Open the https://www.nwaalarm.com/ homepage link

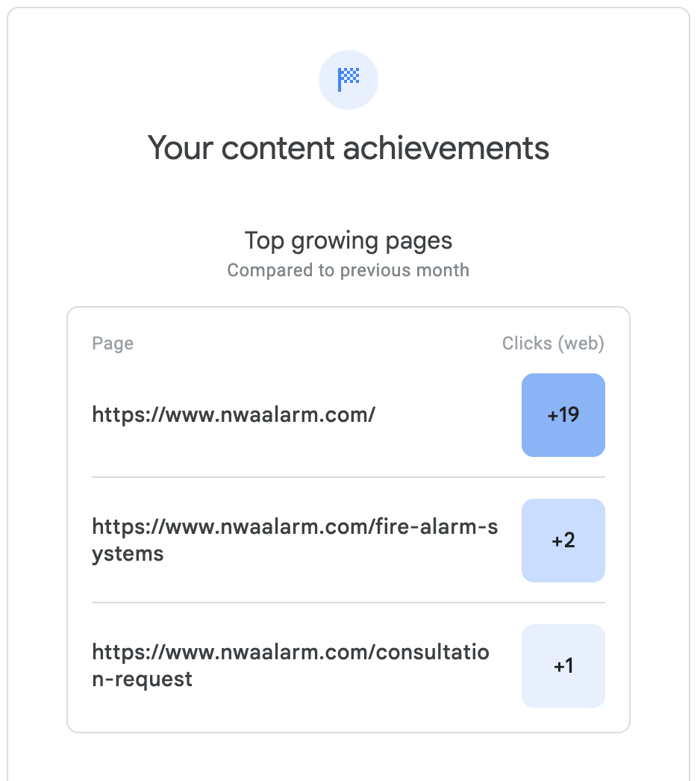tap(233, 414)
